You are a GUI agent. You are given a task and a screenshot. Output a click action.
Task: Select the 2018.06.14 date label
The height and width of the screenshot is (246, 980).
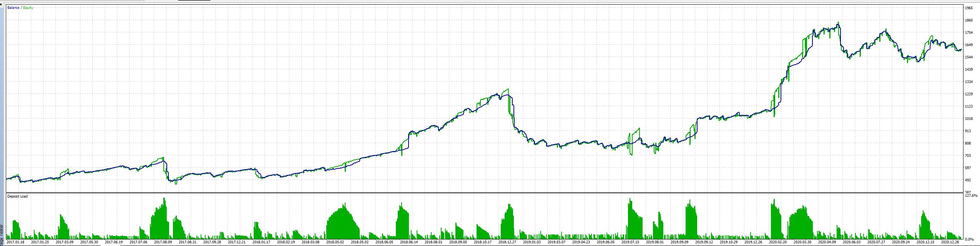point(409,242)
